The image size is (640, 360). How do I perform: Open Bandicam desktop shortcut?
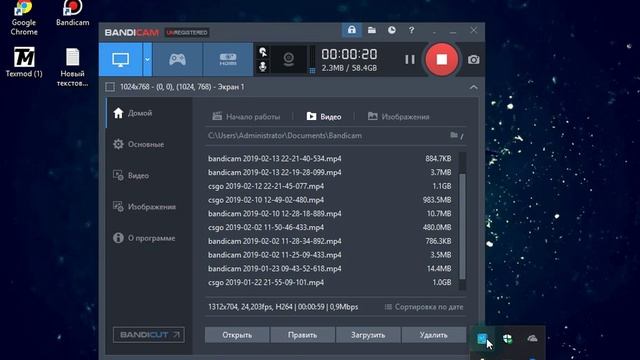coord(73,14)
